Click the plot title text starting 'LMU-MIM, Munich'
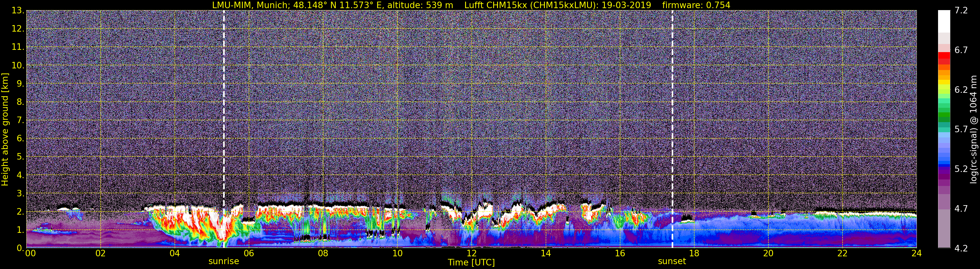The width and height of the screenshot is (980, 269). [471, 5]
